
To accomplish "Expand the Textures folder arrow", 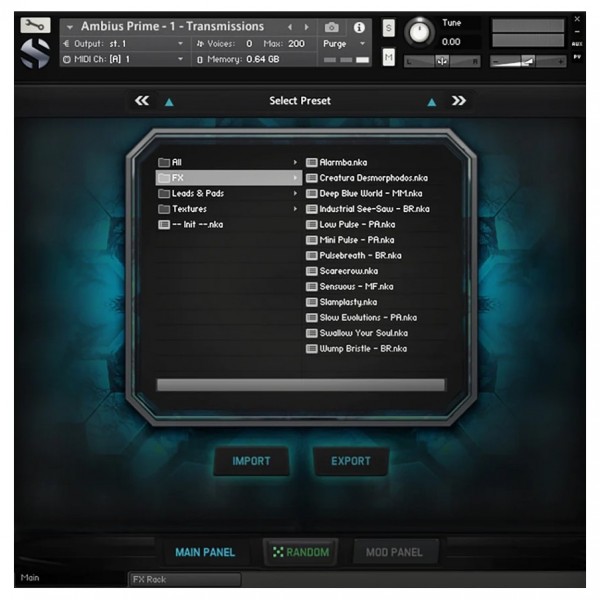I will point(295,209).
